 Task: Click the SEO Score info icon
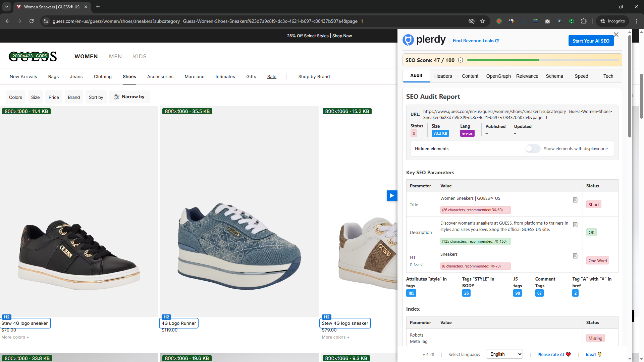pos(461,60)
